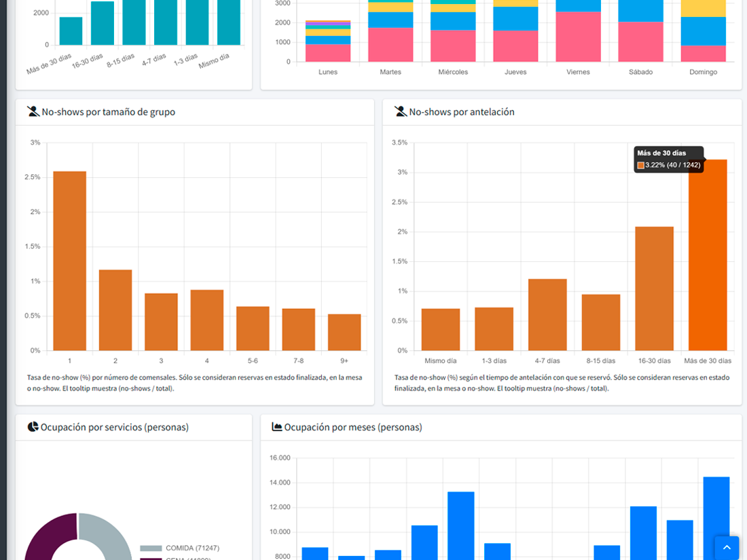The width and height of the screenshot is (747, 560).
Task: Click the 'No-shows por antelación' heading
Action: [x=462, y=112]
